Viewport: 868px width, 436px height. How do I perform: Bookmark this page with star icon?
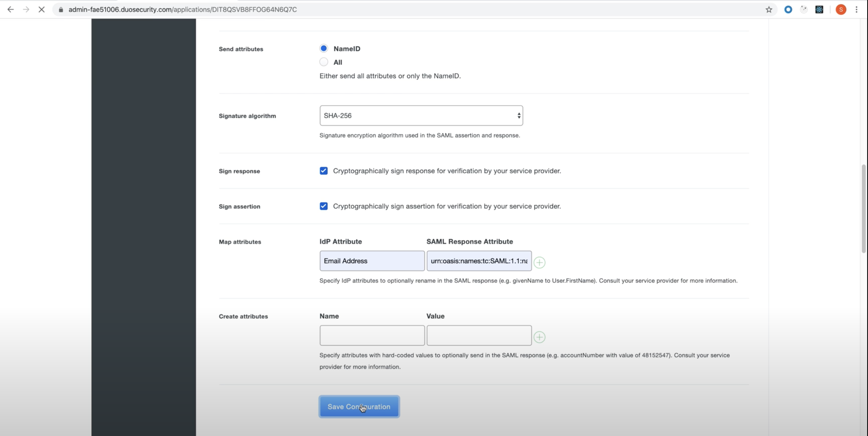[769, 9]
